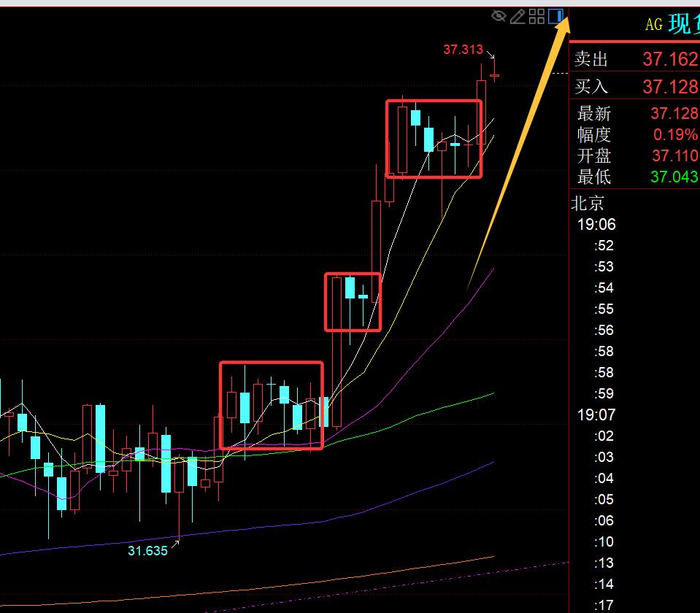Open the multi-chart grid layout icon

pos(536,16)
